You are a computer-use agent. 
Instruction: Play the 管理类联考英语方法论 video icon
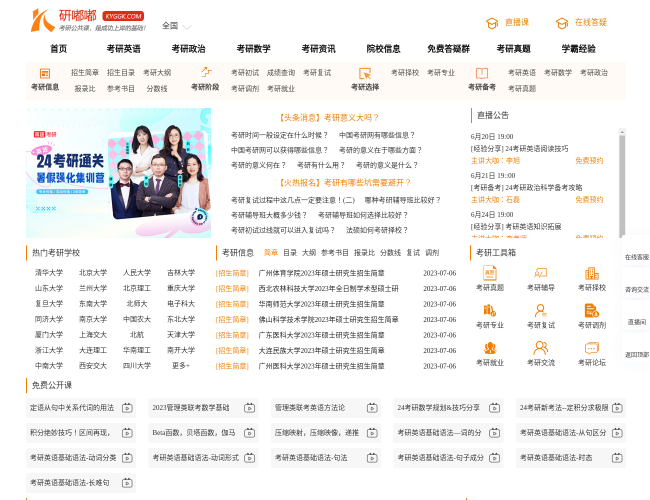click(372, 408)
